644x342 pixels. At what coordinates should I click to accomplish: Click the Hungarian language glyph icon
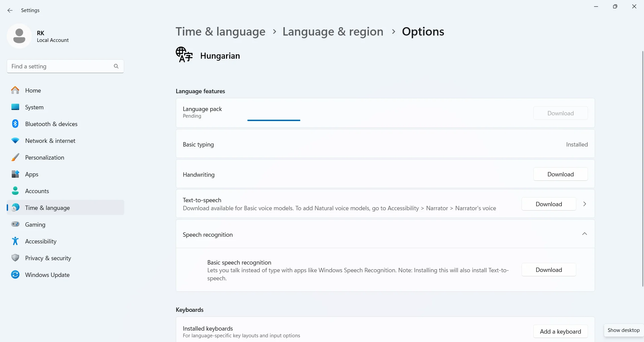[x=184, y=55]
